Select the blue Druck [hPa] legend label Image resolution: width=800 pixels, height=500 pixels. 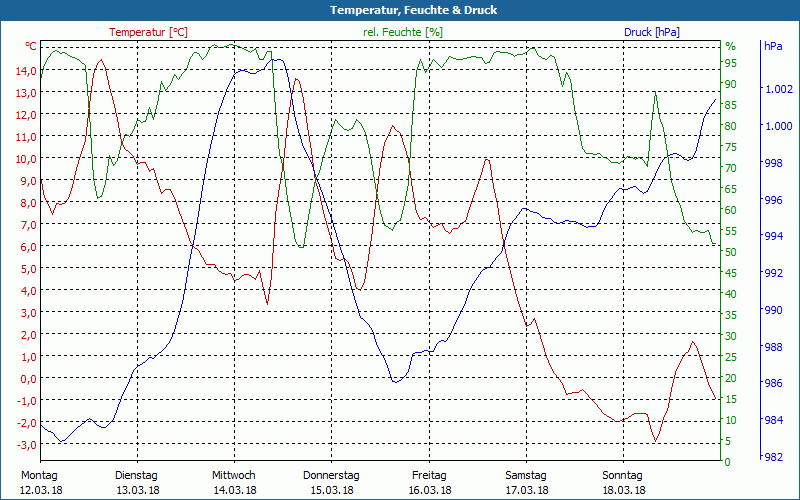point(651,32)
